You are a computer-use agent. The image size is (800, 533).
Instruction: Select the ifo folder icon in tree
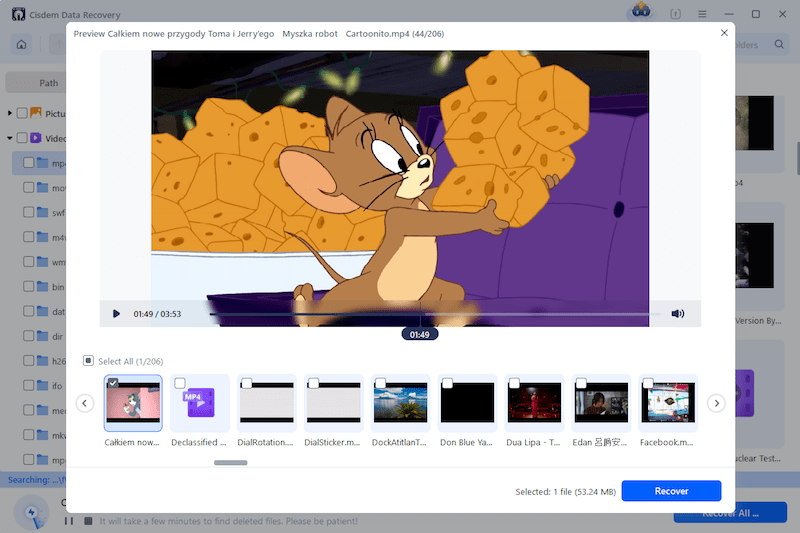[43, 385]
